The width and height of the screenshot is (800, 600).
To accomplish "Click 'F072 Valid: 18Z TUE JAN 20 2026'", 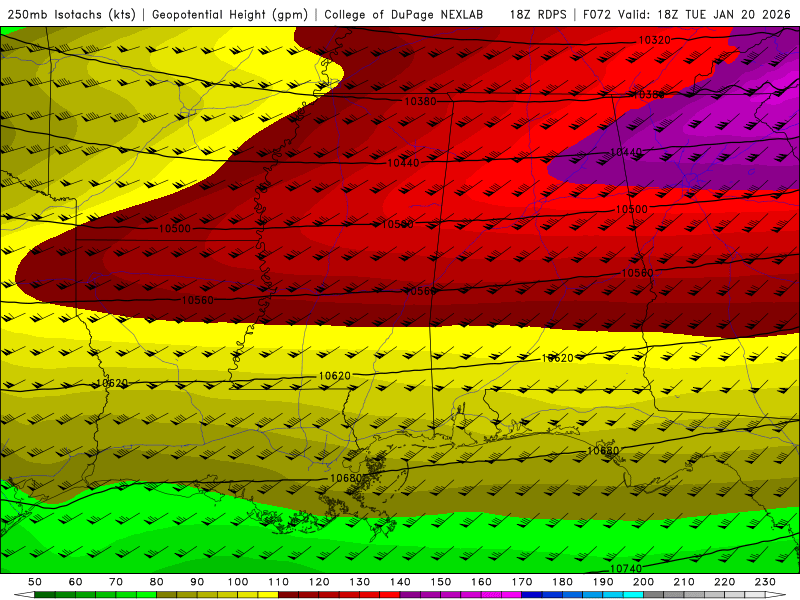I will (687, 15).
